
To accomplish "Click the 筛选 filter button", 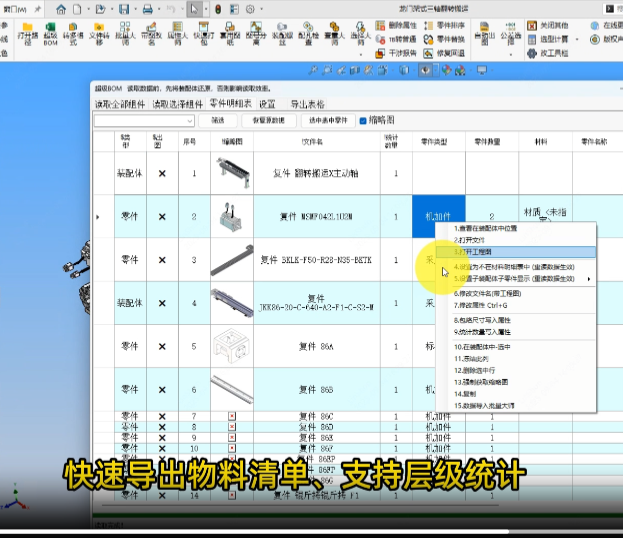I will (x=218, y=120).
